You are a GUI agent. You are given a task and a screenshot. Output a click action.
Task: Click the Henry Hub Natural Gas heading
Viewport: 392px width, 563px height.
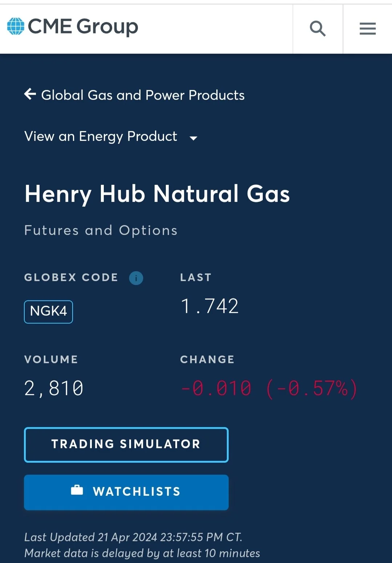[x=157, y=194]
